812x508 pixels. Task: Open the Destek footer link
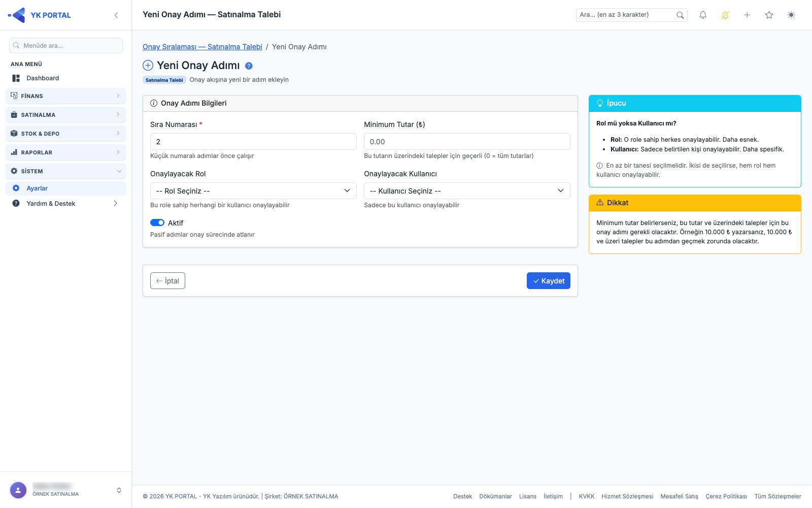click(x=462, y=496)
